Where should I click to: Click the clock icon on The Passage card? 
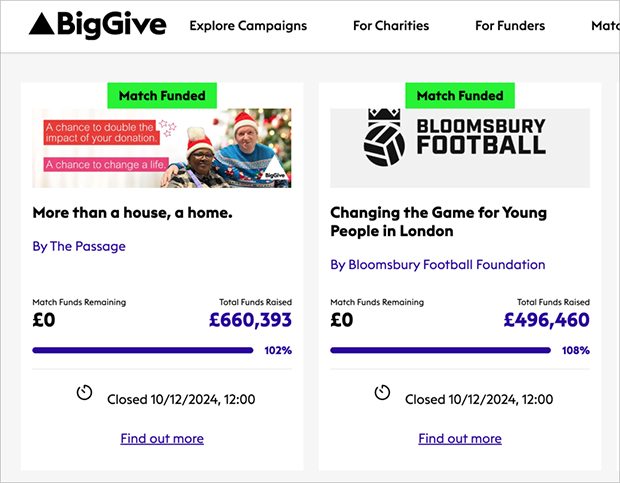84,392
